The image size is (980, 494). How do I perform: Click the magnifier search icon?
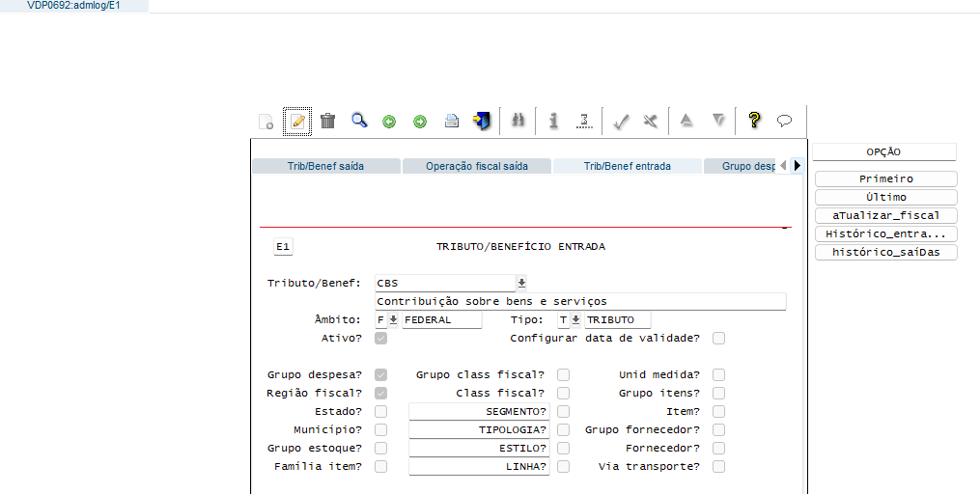point(359,121)
